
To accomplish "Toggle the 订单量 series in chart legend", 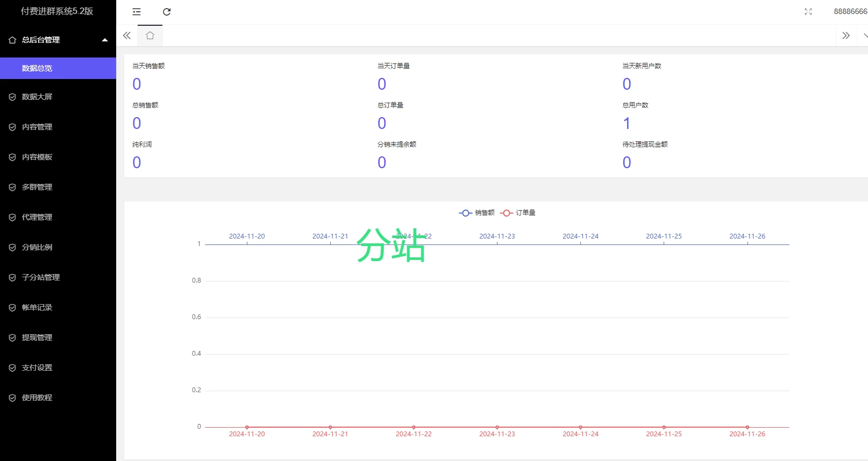I will 517,213.
